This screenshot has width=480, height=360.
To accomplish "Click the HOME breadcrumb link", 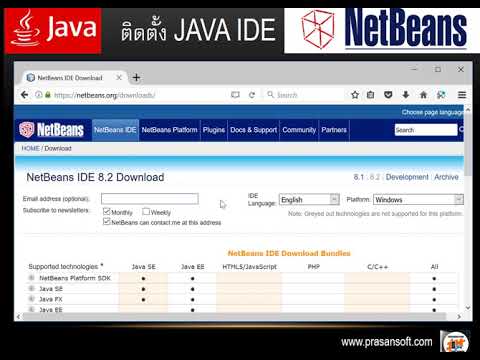I will (30, 148).
